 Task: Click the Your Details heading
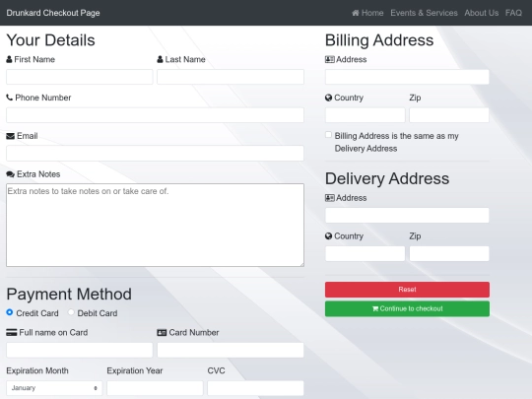coord(51,40)
